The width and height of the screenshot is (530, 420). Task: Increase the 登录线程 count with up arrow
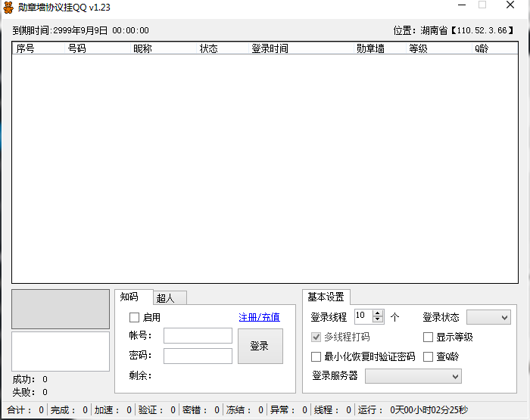[379, 313]
